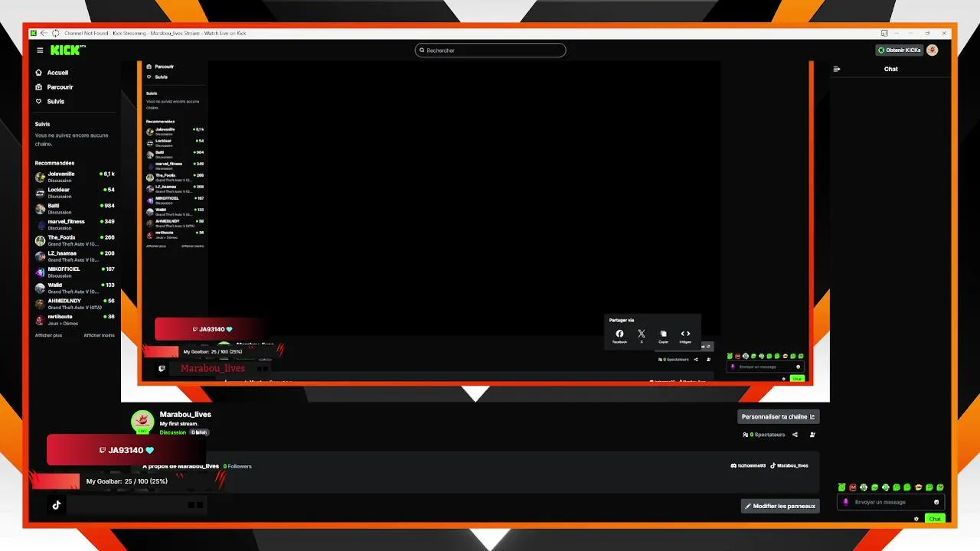The width and height of the screenshot is (980, 551).
Task: Click Personnaliser ta chaîne on the main page
Action: [778, 417]
